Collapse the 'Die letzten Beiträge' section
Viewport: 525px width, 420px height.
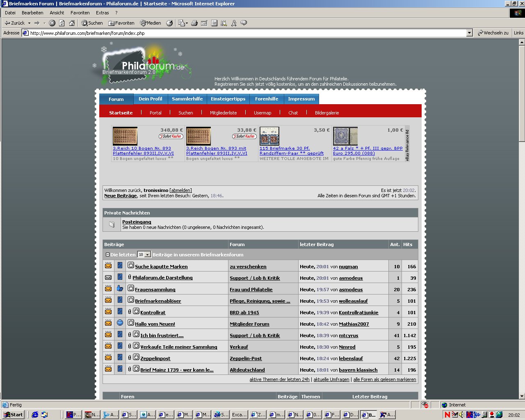(107, 255)
